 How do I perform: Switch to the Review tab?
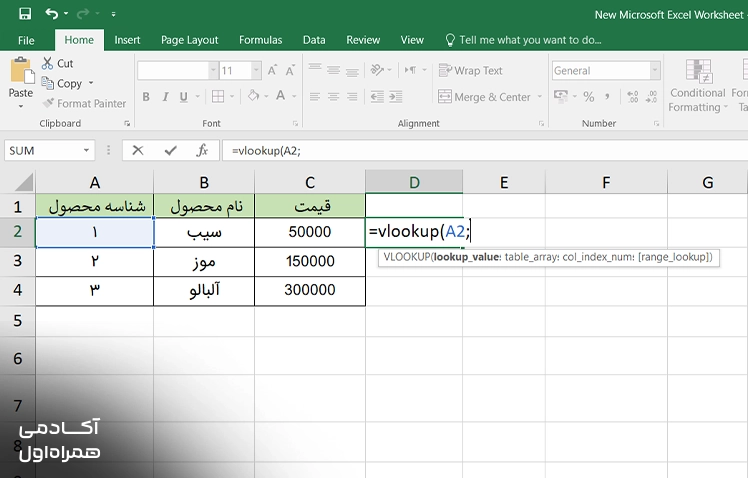pos(363,40)
